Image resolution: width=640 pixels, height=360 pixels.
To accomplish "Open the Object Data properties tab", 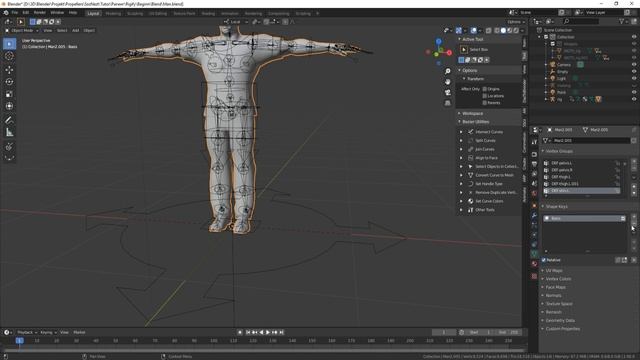I will [534, 254].
